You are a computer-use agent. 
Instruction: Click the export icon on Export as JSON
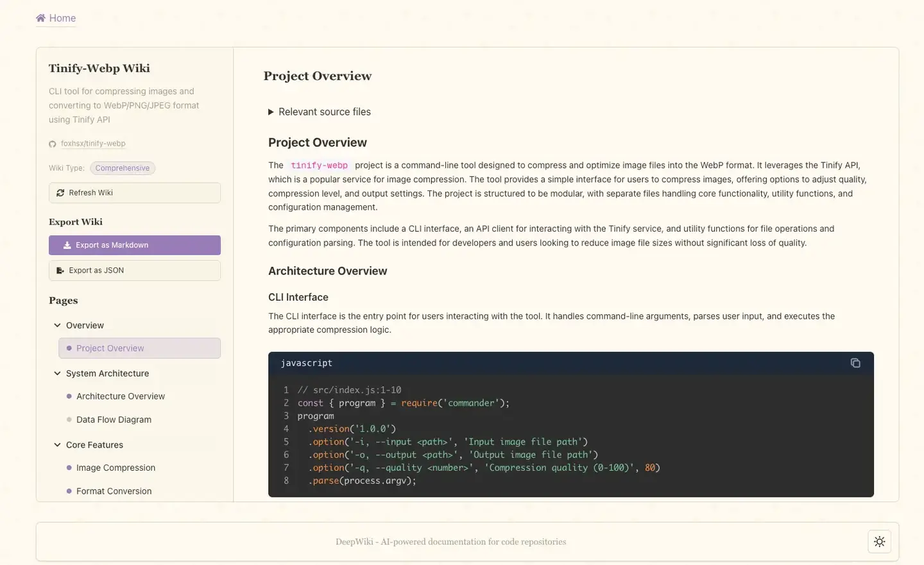coord(60,271)
